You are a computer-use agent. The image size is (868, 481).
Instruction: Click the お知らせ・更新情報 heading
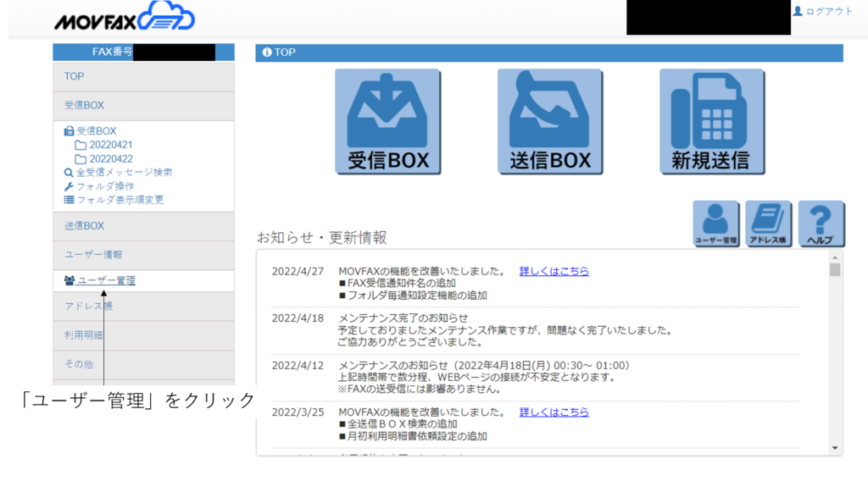click(321, 238)
